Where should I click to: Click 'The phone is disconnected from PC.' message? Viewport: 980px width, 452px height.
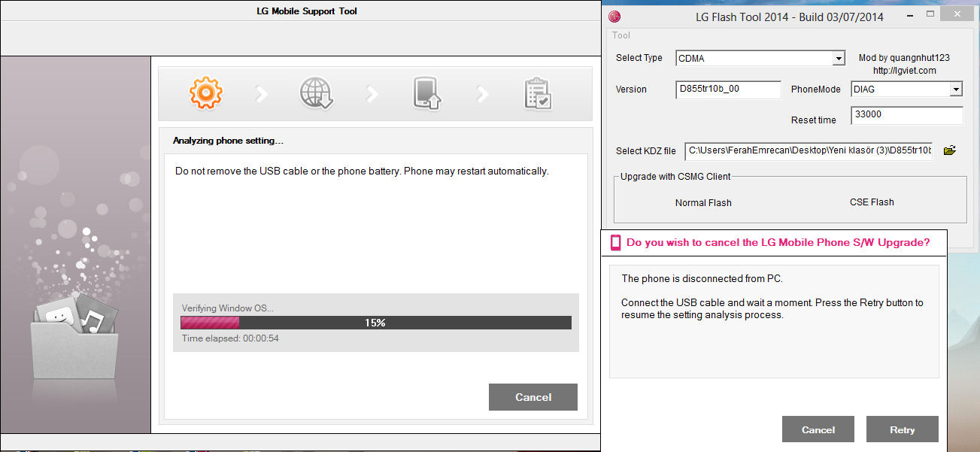click(x=702, y=278)
